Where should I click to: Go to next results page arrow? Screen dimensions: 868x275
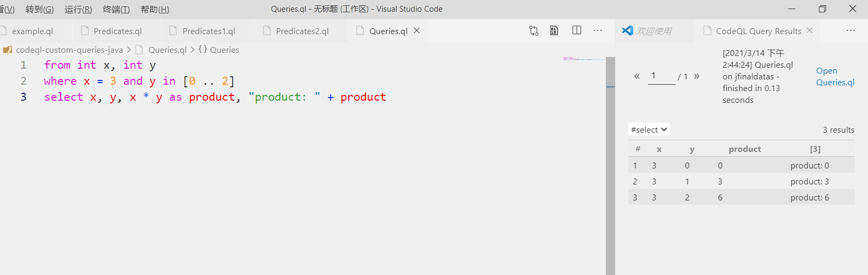coord(697,76)
